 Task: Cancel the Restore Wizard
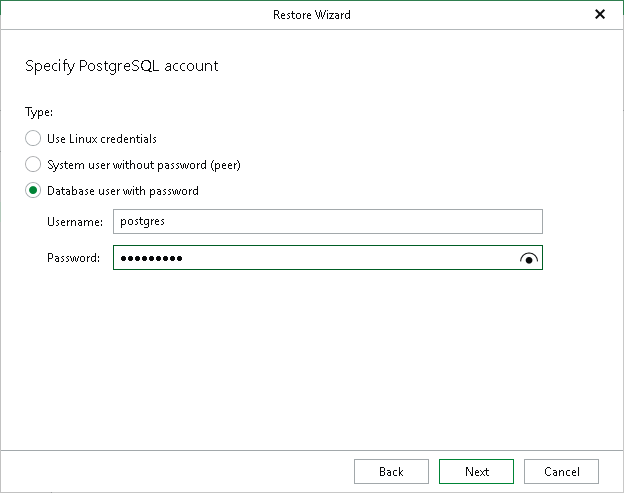tap(561, 472)
